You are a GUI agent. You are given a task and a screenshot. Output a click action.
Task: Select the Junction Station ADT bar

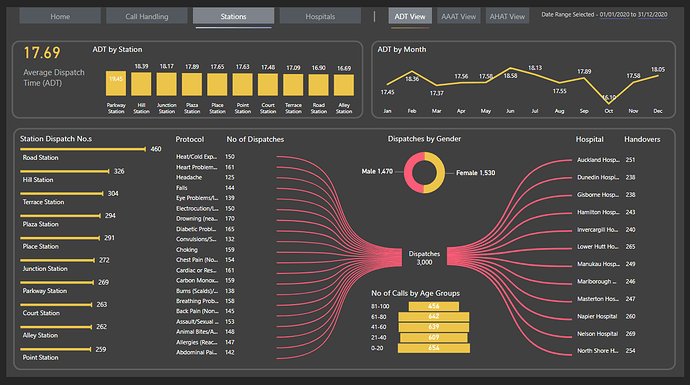[x=166, y=84]
